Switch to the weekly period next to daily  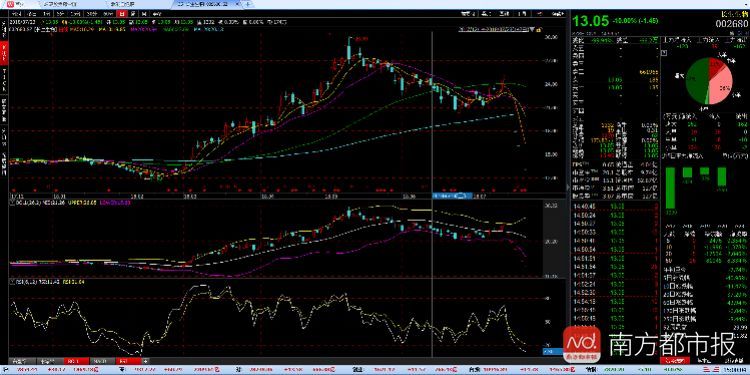(133, 14)
